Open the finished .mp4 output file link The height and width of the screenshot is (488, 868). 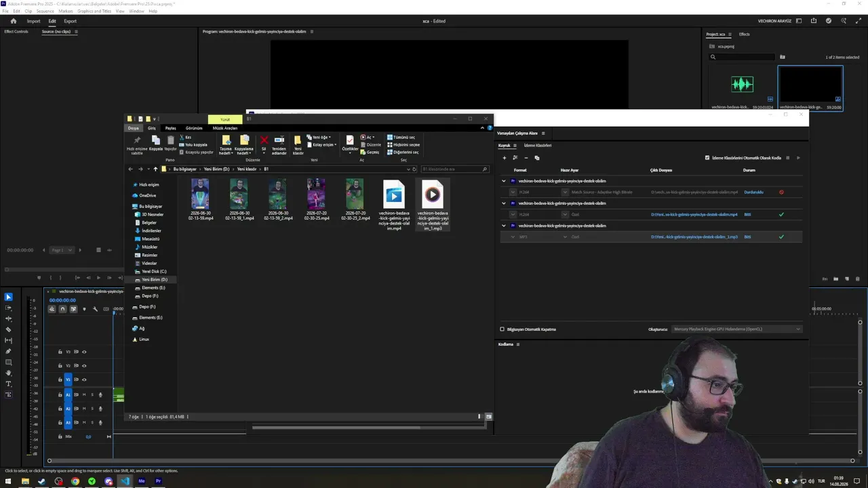click(x=694, y=215)
